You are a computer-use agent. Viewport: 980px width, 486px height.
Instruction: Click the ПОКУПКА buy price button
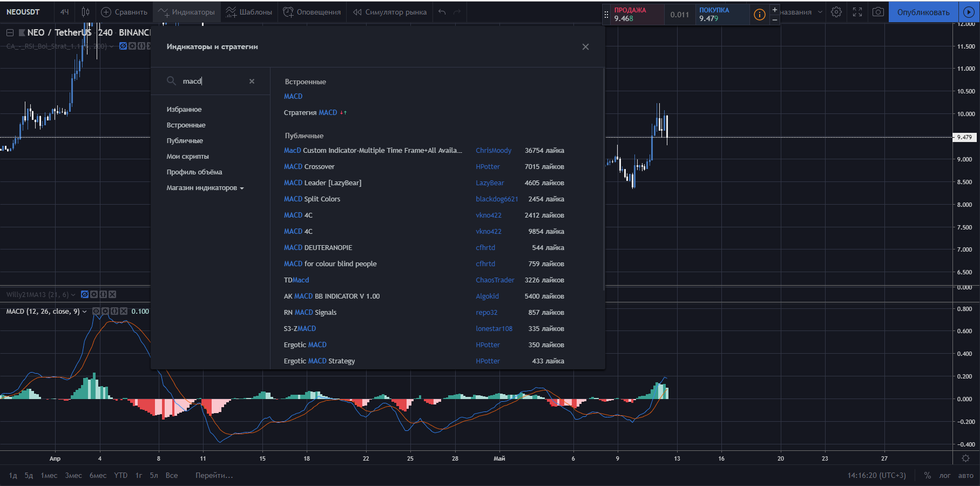722,15
